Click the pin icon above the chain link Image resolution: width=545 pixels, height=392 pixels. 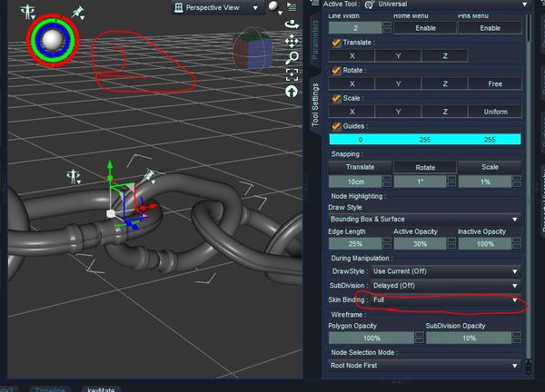click(x=149, y=176)
